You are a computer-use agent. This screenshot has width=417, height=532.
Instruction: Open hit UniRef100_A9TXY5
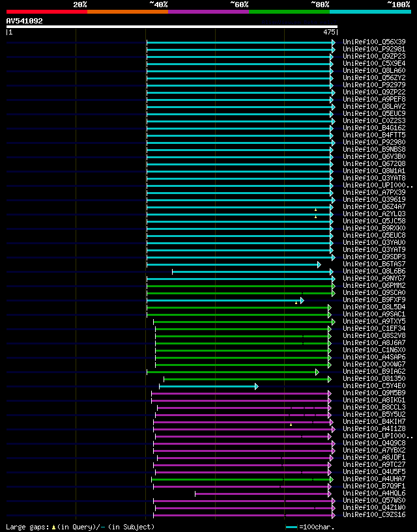pyautogui.click(x=374, y=321)
